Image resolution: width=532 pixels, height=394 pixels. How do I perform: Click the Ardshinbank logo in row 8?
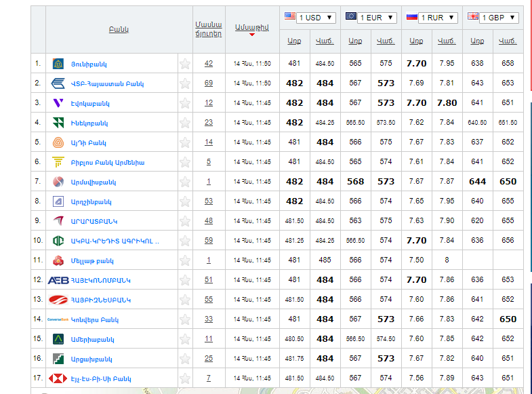(58, 201)
